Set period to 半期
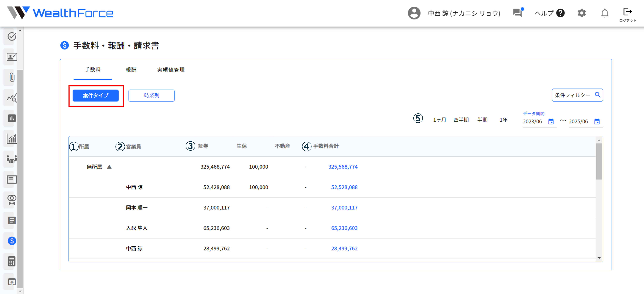Image resolution: width=644 pixels, height=294 pixels. coord(482,120)
